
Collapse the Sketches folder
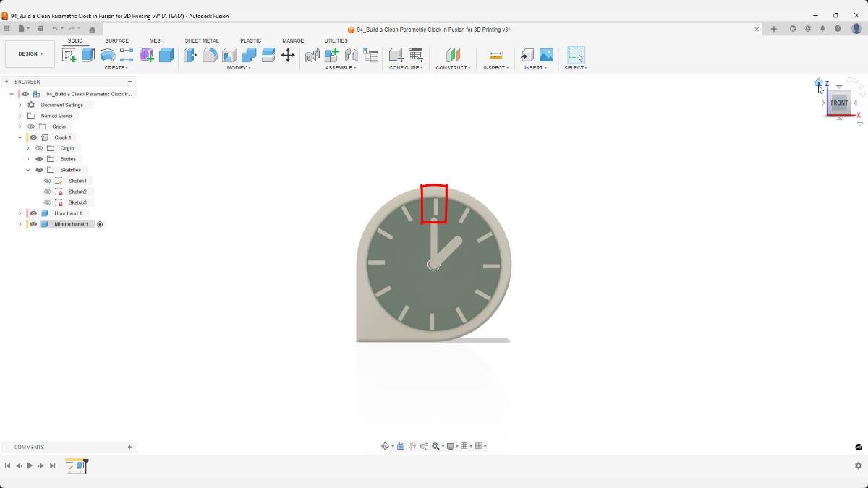pyautogui.click(x=28, y=169)
